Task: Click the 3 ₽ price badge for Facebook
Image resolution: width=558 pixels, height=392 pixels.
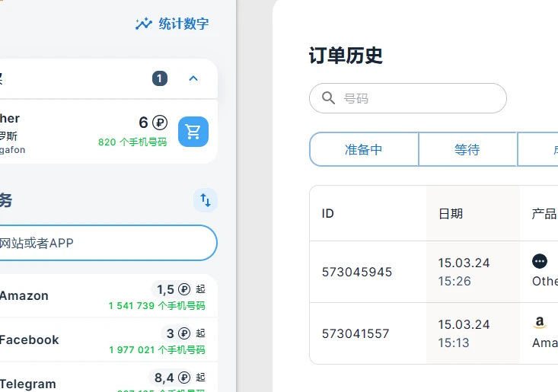Action: 175,333
